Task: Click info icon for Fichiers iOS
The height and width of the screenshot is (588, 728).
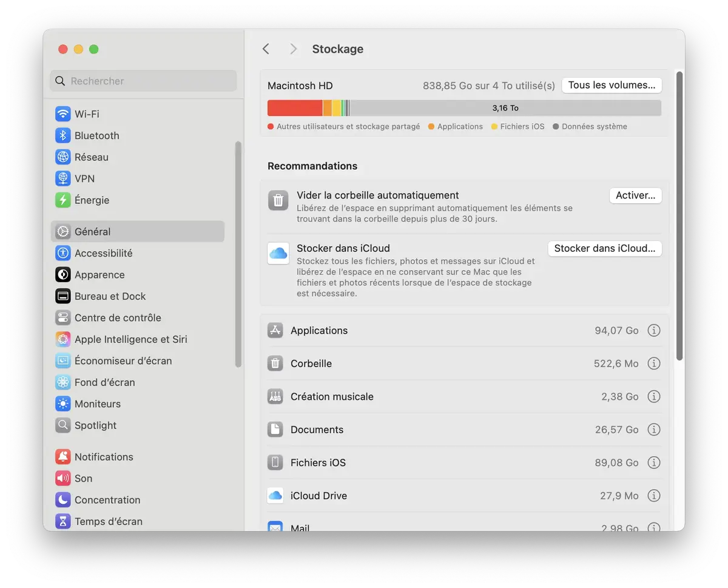Action: (x=653, y=462)
